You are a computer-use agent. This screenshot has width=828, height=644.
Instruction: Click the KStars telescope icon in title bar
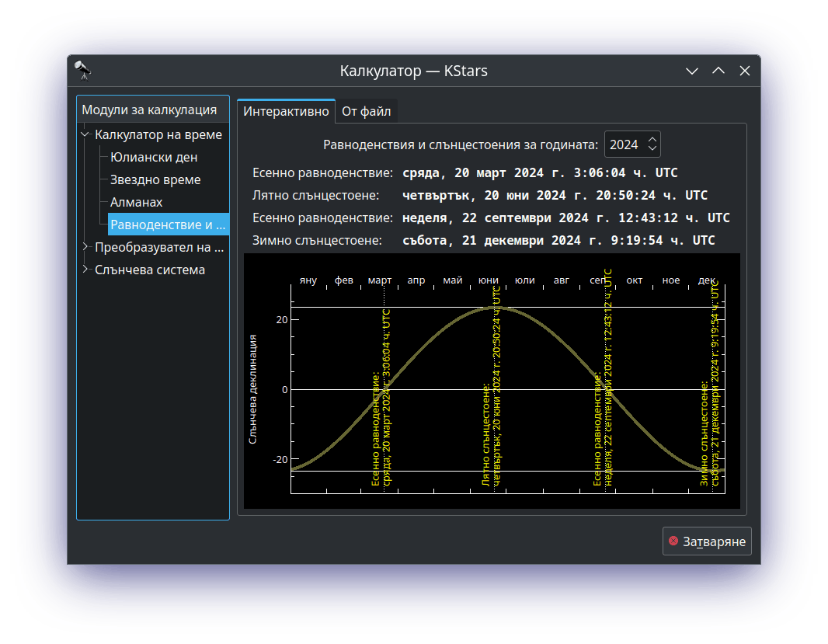click(x=83, y=71)
